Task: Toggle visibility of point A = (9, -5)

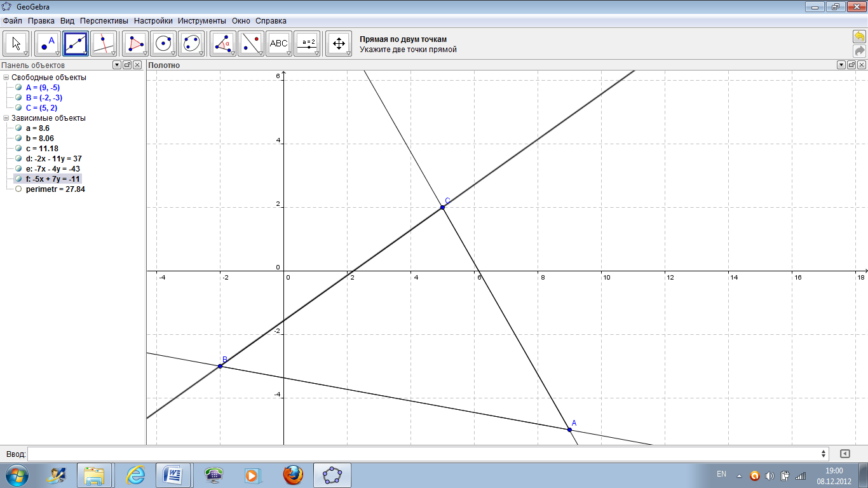Action: (18, 88)
